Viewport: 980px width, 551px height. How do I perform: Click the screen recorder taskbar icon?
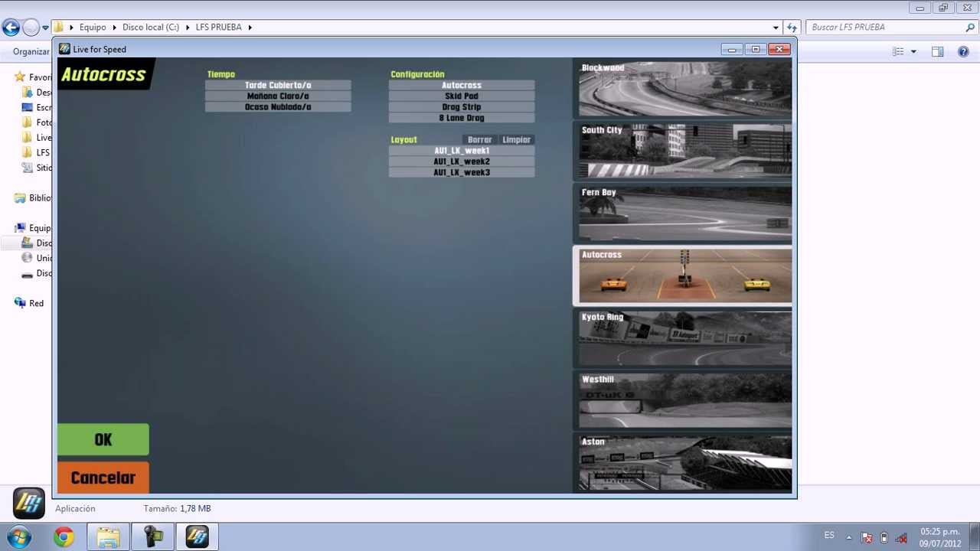[x=152, y=536]
